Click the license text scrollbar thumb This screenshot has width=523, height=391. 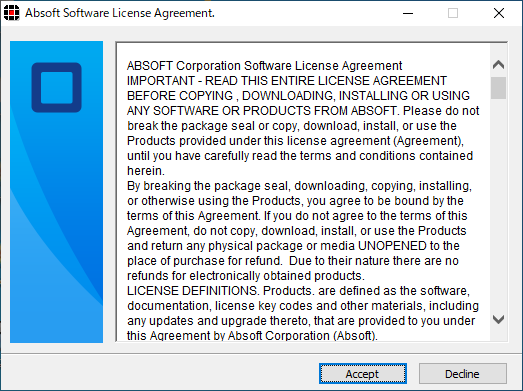point(498,88)
